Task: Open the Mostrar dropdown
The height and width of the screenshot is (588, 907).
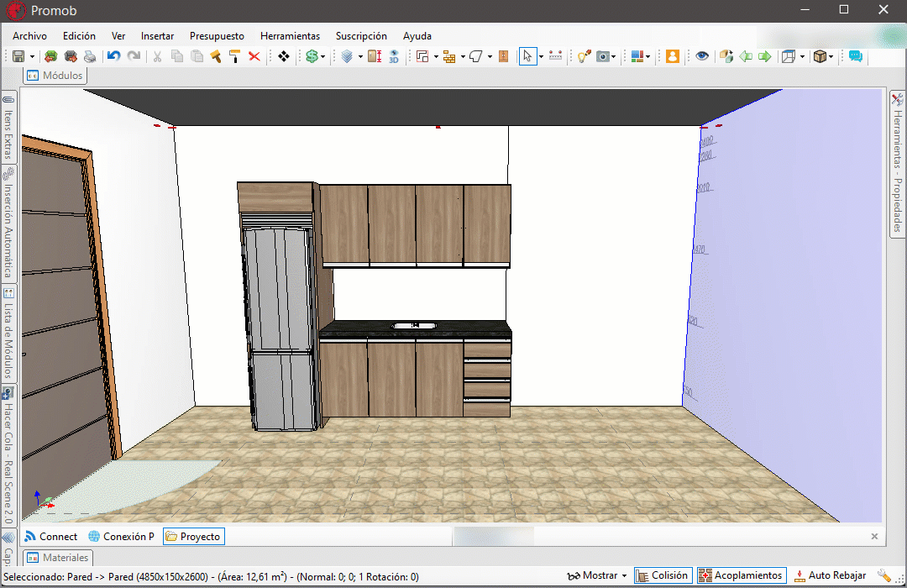Action: click(x=597, y=575)
